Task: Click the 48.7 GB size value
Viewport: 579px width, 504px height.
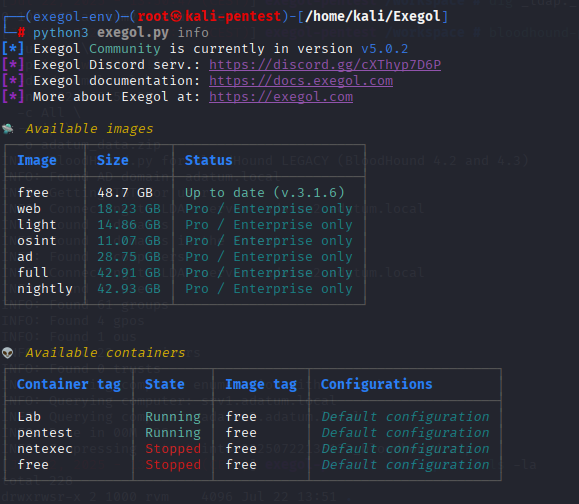Action: click(x=125, y=192)
